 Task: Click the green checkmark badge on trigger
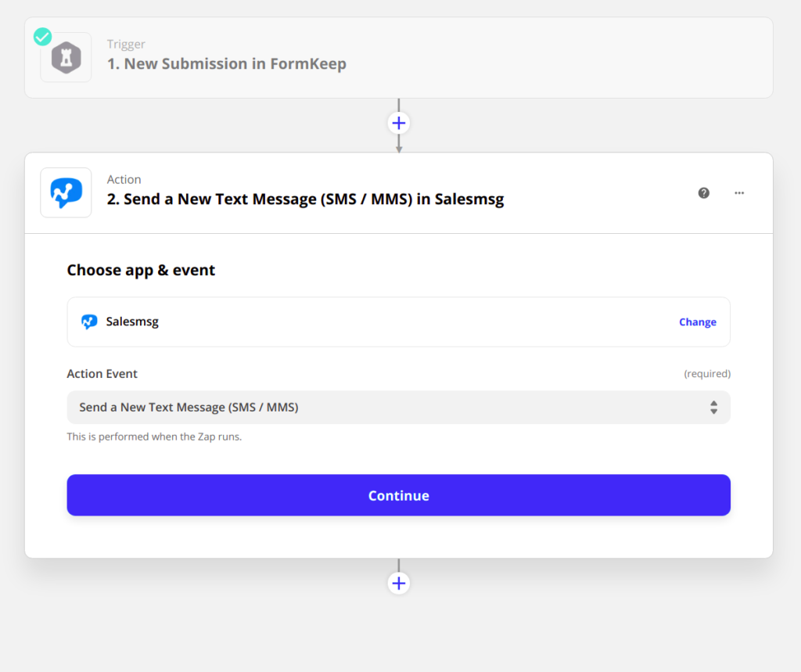click(x=42, y=37)
